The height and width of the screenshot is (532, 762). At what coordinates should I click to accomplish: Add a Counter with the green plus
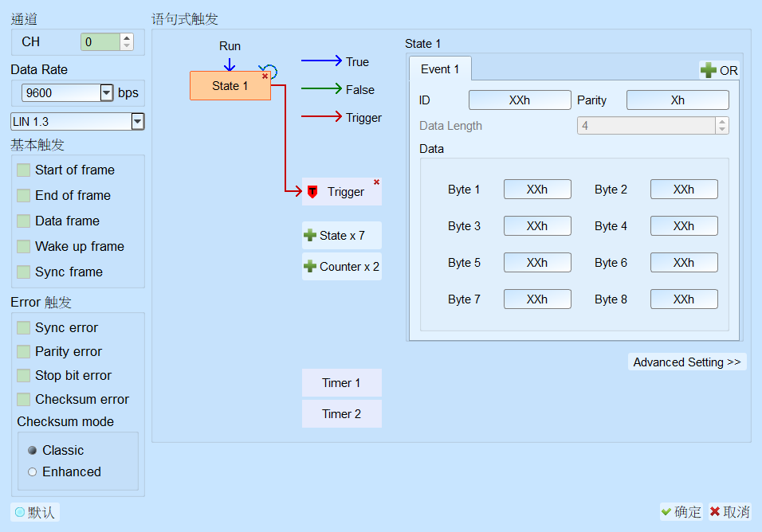tap(310, 267)
